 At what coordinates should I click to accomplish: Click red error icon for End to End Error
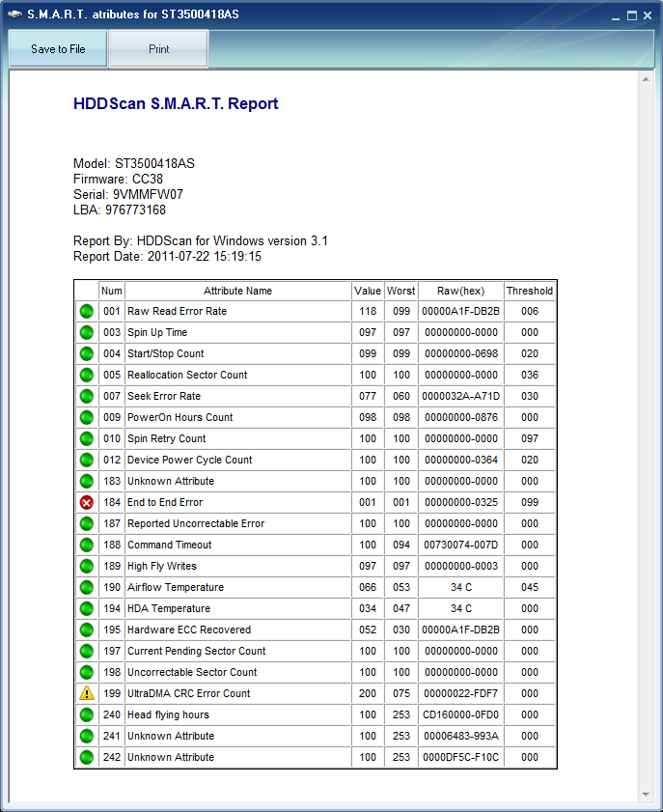point(87,502)
